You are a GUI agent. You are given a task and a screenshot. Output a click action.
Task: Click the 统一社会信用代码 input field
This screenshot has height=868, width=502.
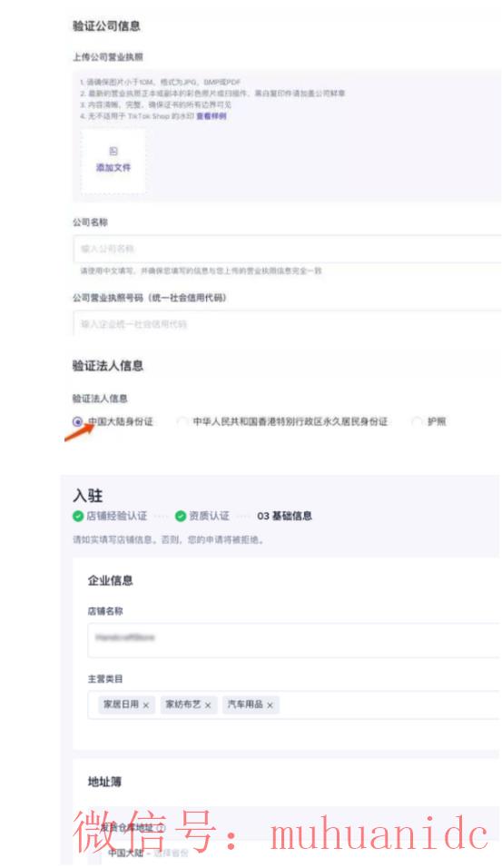point(287,323)
